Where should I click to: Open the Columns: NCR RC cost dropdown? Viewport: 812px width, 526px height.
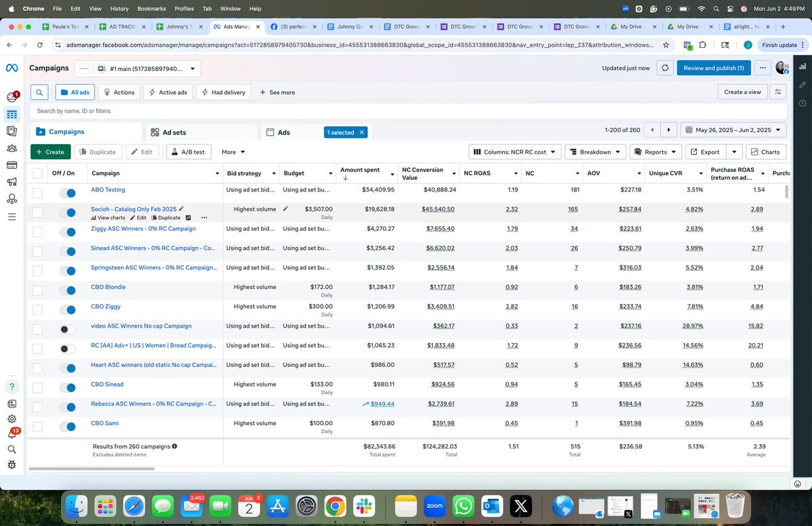[516, 152]
